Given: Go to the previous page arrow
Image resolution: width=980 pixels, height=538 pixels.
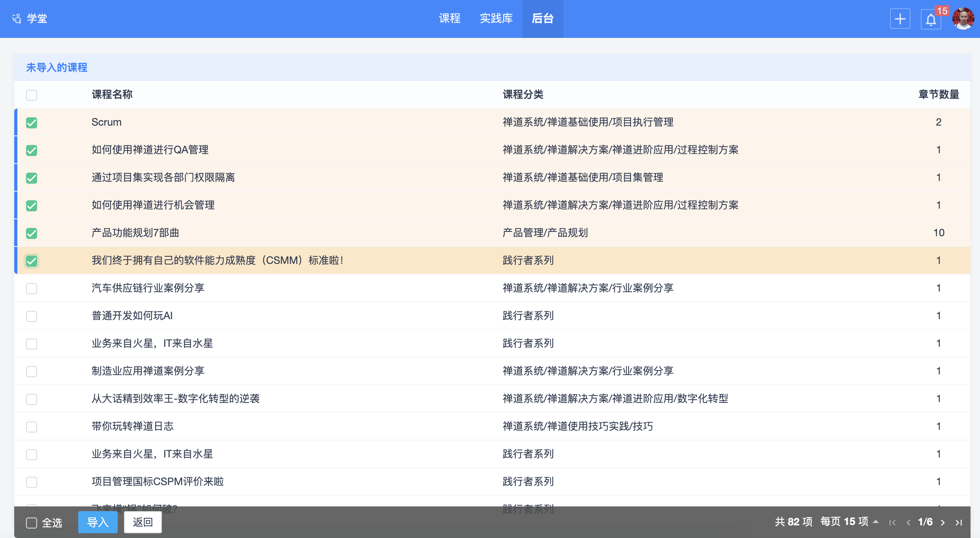Looking at the screenshot, I should pyautogui.click(x=908, y=523).
